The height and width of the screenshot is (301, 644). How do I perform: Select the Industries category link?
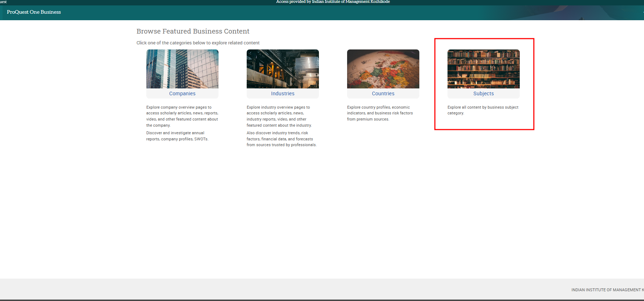click(282, 93)
